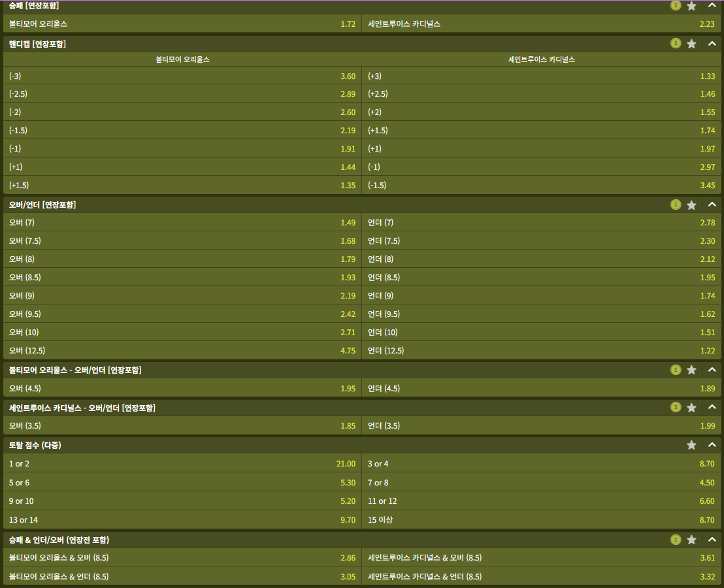Click coin icon in 볼티모어 오리올스 - 오버/언더 header
The height and width of the screenshot is (588, 724).
pos(676,370)
